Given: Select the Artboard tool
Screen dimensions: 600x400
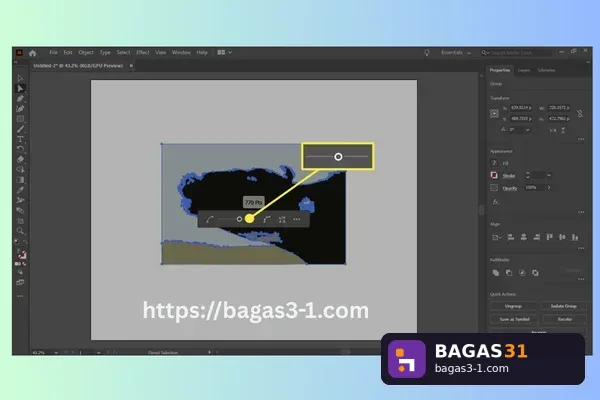Looking at the screenshot, I should [20, 221].
